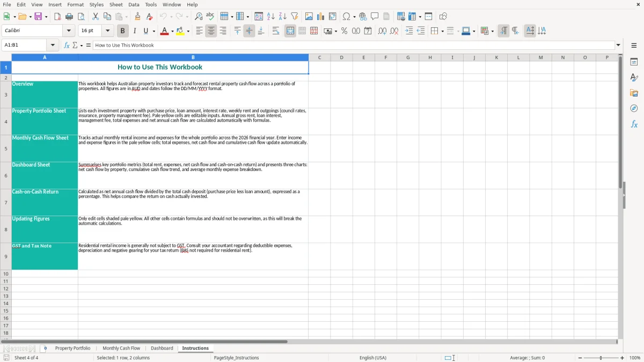This screenshot has height=362, width=644.
Task: Open the Sidebar Navigator panel
Action: tap(634, 109)
